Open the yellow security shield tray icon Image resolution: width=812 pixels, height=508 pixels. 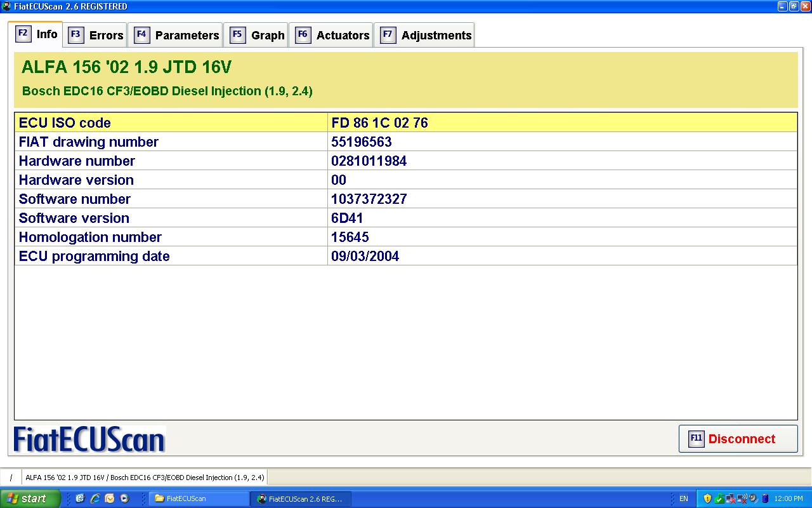(x=707, y=498)
